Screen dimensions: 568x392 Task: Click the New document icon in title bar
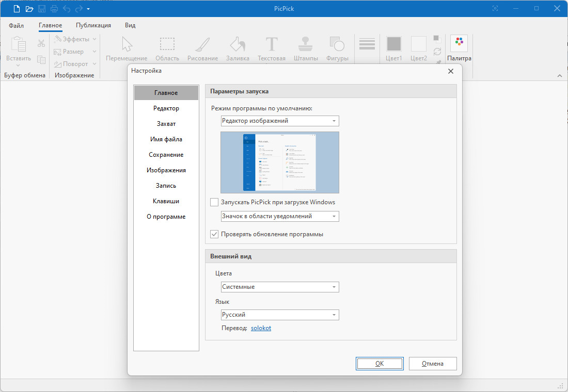pos(17,9)
